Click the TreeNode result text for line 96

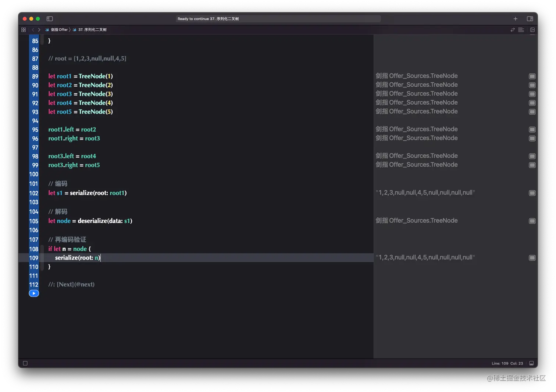[417, 138]
